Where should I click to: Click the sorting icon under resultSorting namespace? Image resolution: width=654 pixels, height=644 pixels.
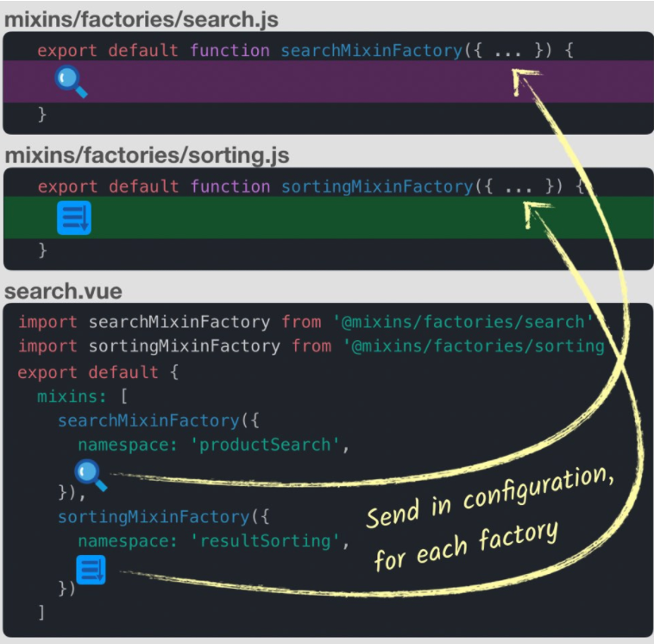[91, 570]
